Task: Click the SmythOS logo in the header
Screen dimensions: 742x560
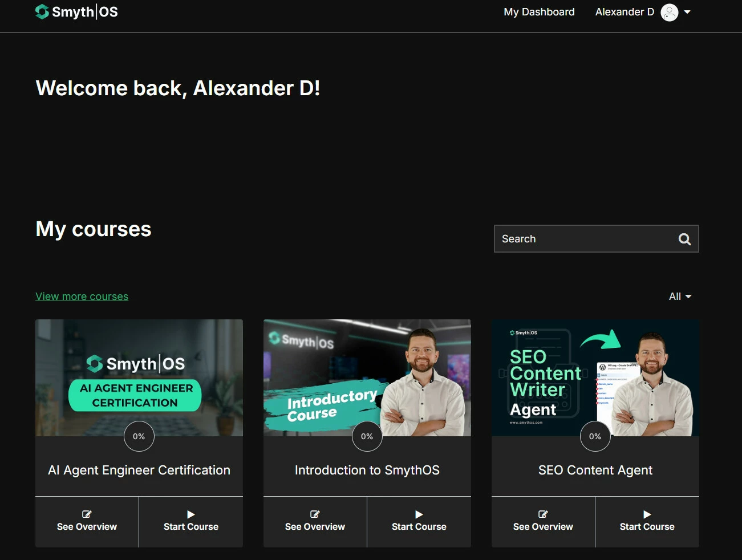Action: coord(76,12)
